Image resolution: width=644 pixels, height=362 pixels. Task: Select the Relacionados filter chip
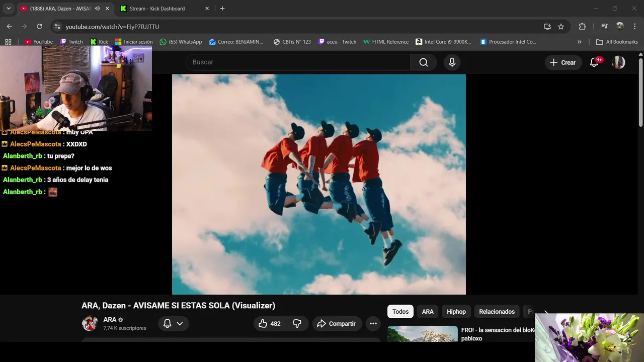click(497, 312)
